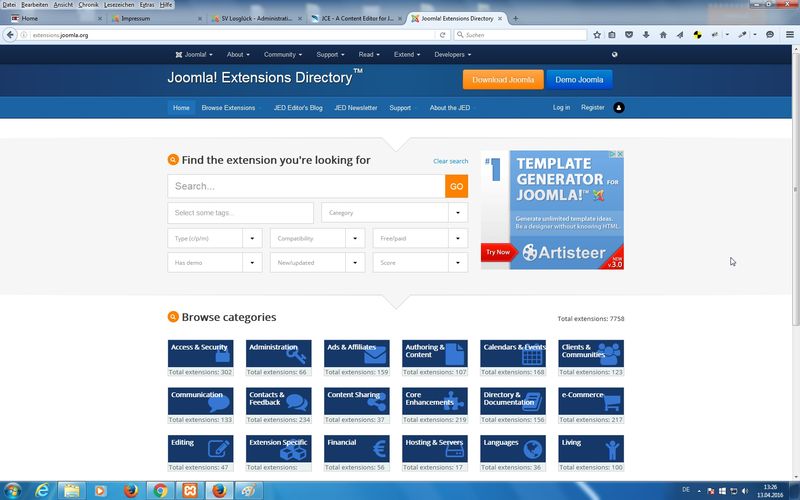Viewport: 800px width, 500px height.
Task: Click inside the extension Search field
Action: coord(306,186)
